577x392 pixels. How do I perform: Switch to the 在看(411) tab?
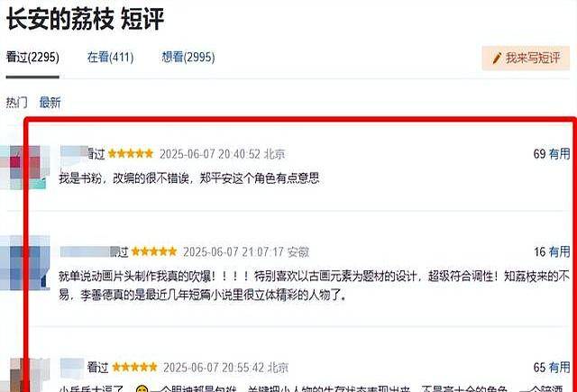click(x=110, y=57)
